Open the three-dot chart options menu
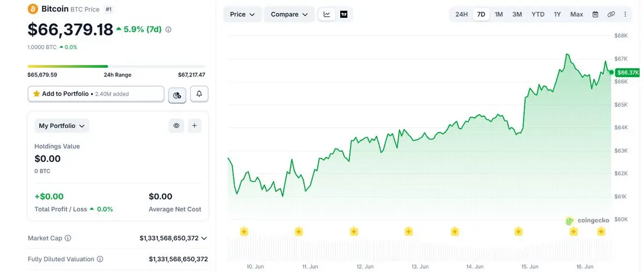644x272 pixels. click(x=625, y=15)
